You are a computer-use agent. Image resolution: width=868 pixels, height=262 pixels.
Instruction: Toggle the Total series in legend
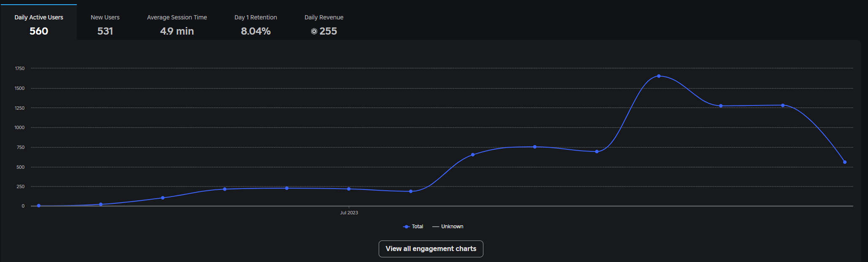point(413,227)
